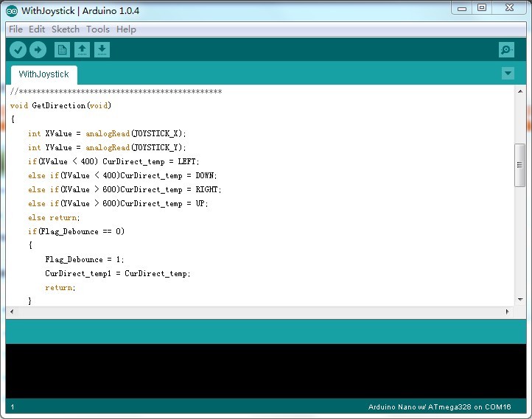Upload the sketch with the arrow button

pos(38,50)
